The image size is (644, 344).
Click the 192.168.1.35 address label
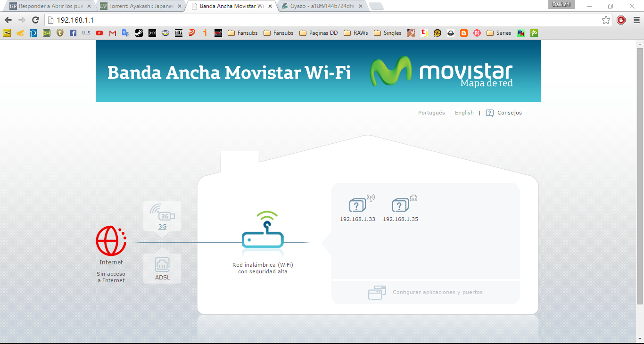[400, 220]
